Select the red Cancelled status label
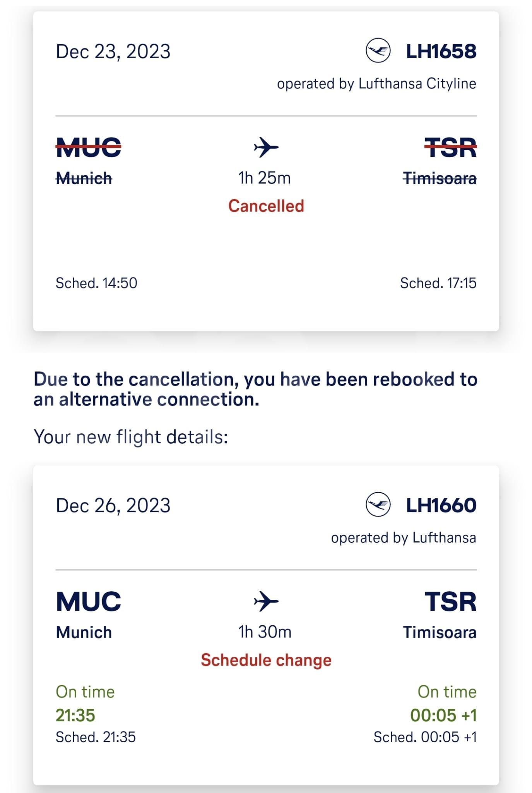 (266, 206)
